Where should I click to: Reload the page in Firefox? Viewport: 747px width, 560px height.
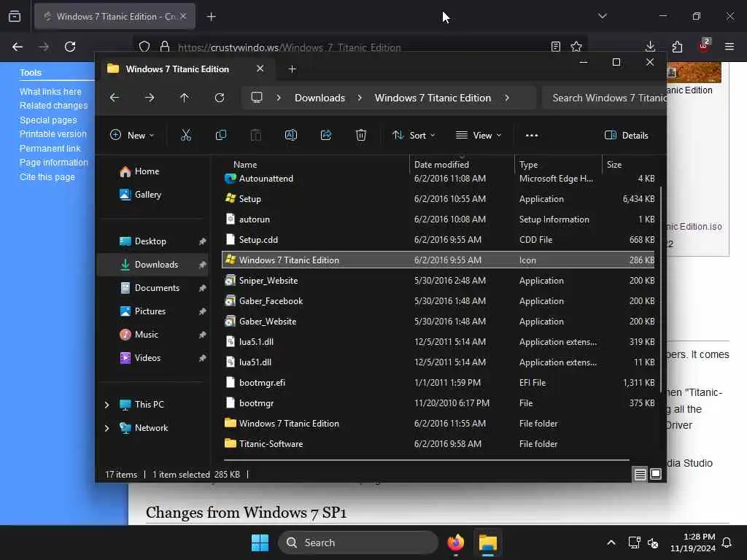coord(70,47)
